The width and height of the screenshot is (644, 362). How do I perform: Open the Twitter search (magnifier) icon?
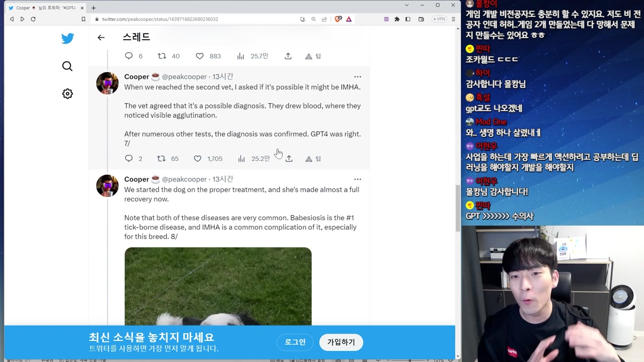tap(68, 66)
